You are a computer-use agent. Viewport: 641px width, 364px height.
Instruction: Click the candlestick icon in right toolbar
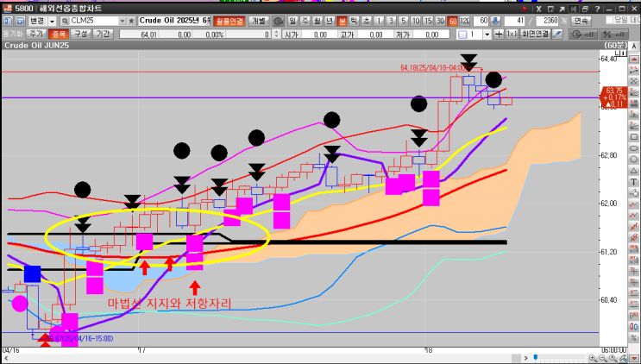coord(633,326)
